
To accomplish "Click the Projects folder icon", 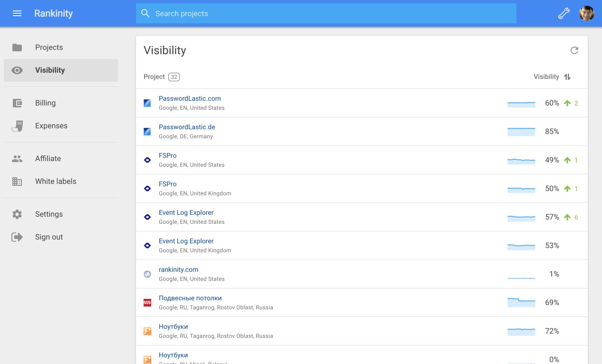I will 17,48.
